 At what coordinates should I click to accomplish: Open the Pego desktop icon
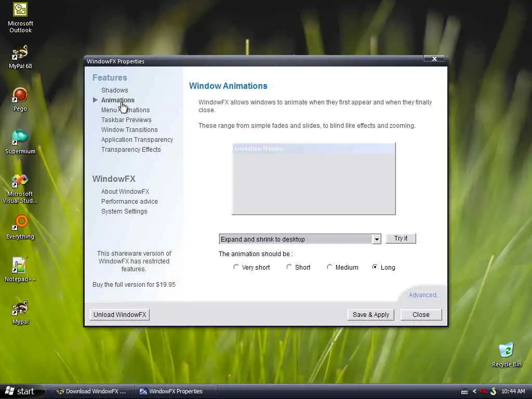pyautogui.click(x=20, y=100)
